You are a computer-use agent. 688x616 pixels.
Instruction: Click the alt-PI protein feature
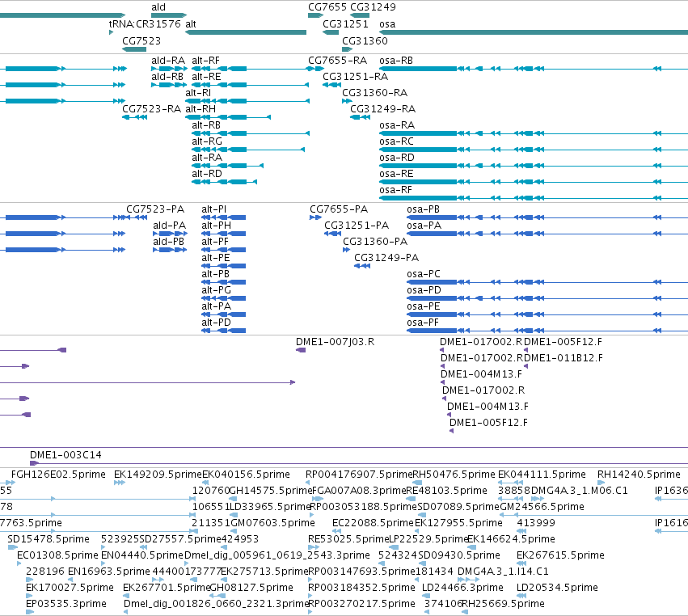tap(223, 217)
